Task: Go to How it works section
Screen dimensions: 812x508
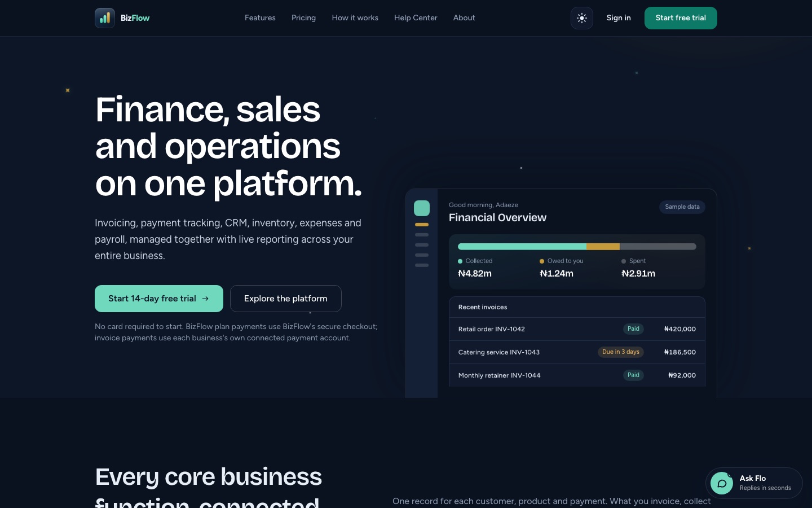Action: point(355,18)
